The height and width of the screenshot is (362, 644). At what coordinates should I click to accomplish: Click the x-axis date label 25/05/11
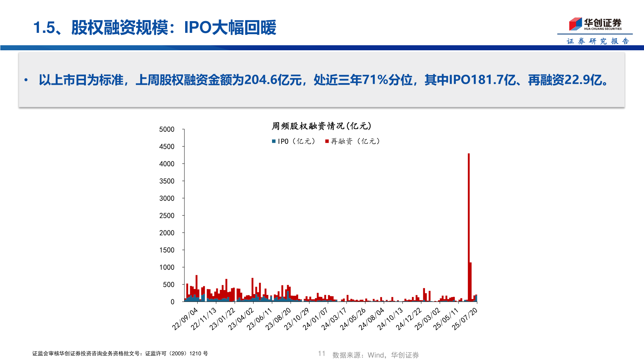pos(446,319)
